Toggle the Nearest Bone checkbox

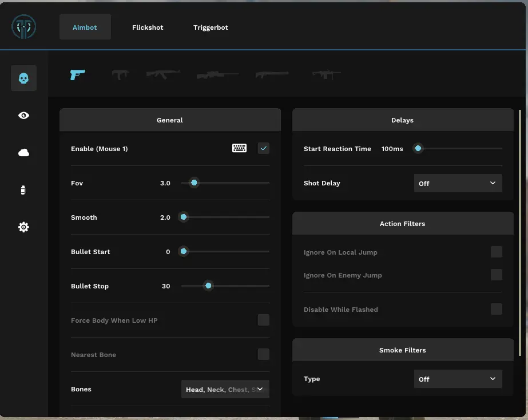pyautogui.click(x=264, y=354)
